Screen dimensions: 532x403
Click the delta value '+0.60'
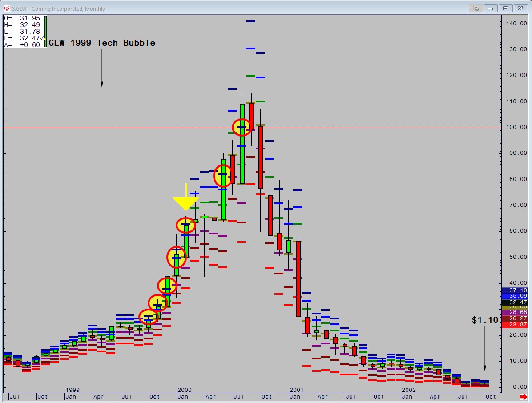(x=30, y=45)
